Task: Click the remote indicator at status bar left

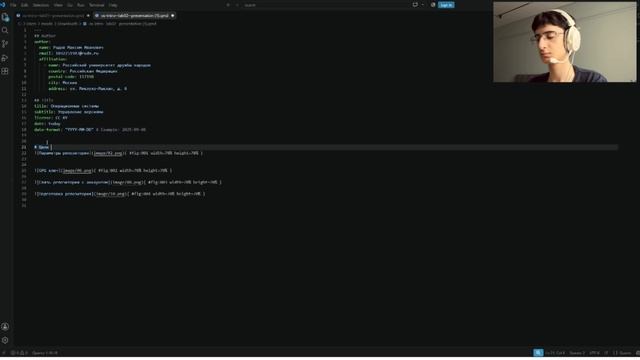Action: point(4,353)
